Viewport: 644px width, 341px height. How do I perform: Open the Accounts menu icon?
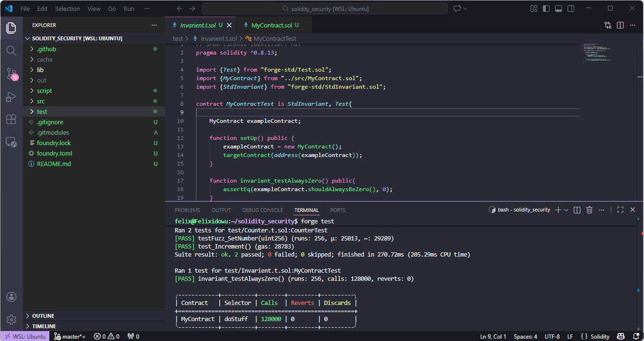tap(11, 296)
